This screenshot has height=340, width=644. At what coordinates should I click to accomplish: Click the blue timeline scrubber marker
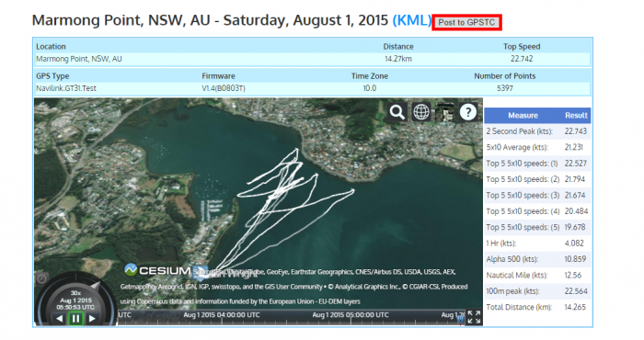461,319
